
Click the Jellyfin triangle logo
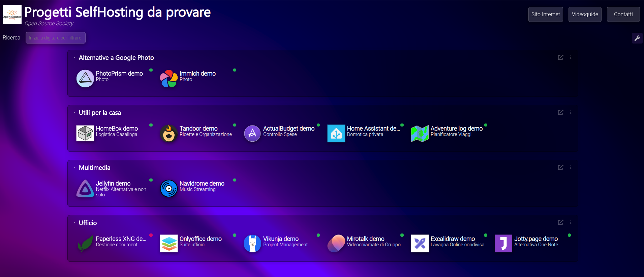(85, 189)
